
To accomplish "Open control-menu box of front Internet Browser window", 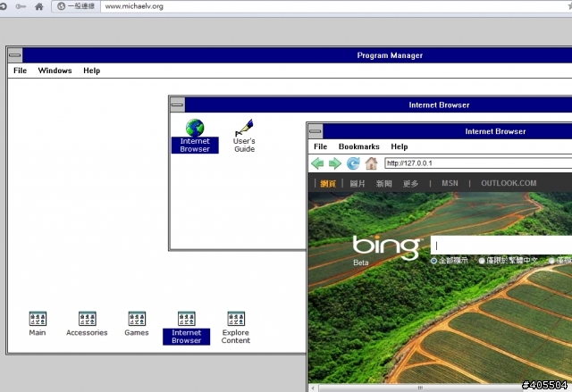I will tap(315, 131).
